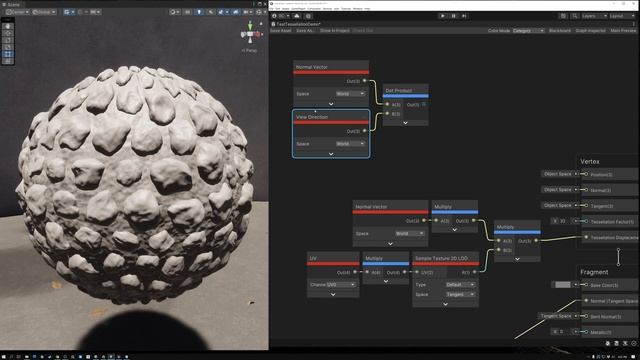The image size is (640, 360).
Task: Open the File menu
Action: point(271,9)
